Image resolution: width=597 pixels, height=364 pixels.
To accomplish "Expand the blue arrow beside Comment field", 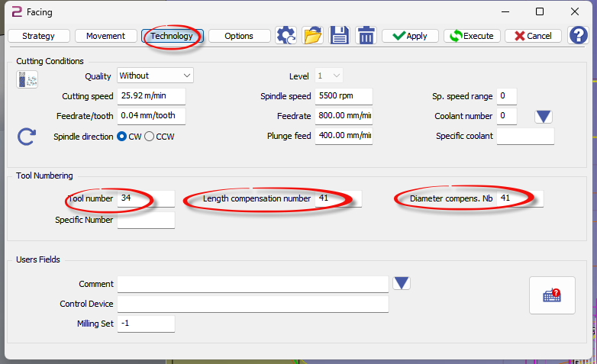I will (x=402, y=283).
